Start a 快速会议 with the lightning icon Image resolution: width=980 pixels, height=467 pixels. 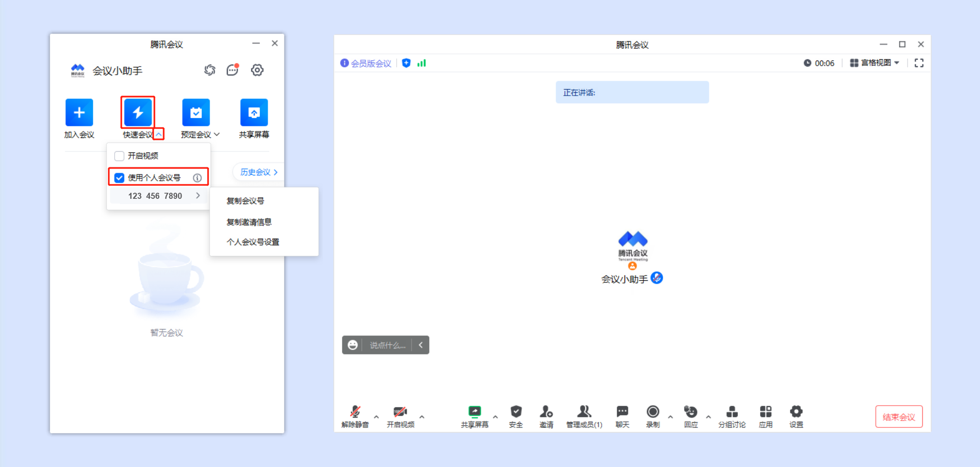[138, 113]
